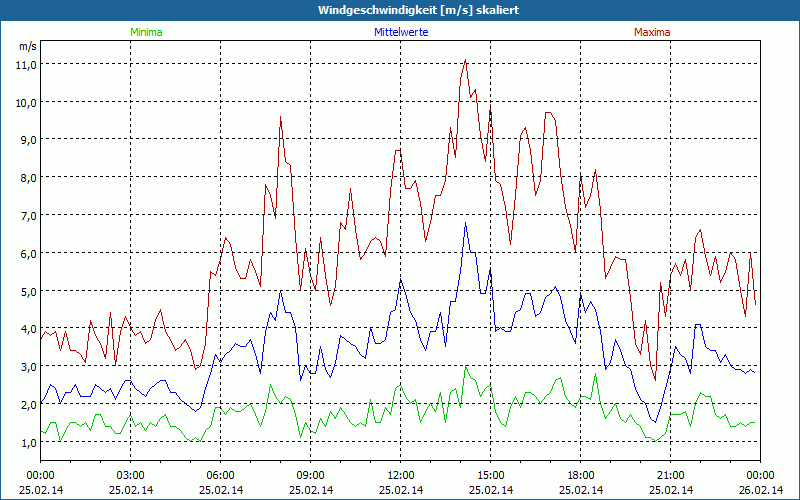Click the 2,0 y-axis value
Screen dimensions: 800x500
pos(28,405)
